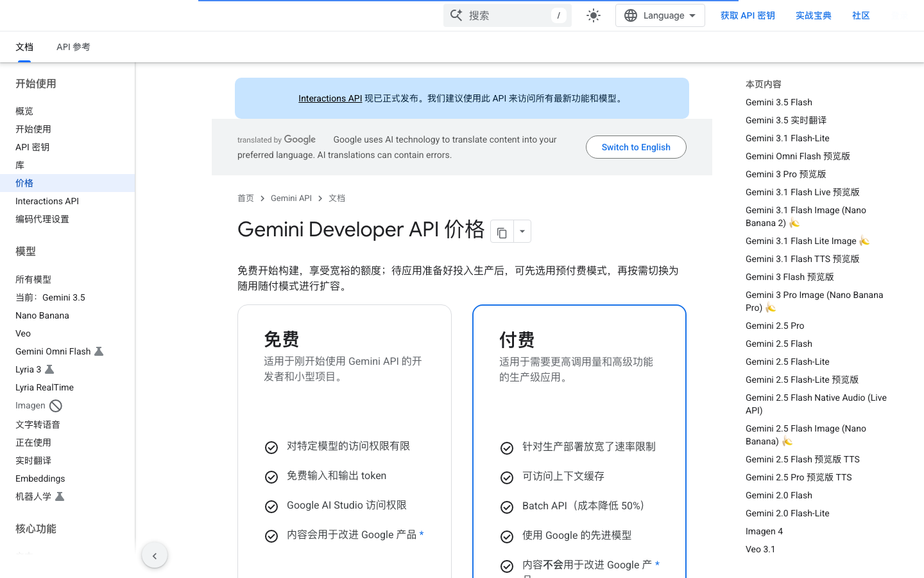The width and height of the screenshot is (924, 578).
Task: Click the Google translate logo in banner
Action: tap(300, 139)
